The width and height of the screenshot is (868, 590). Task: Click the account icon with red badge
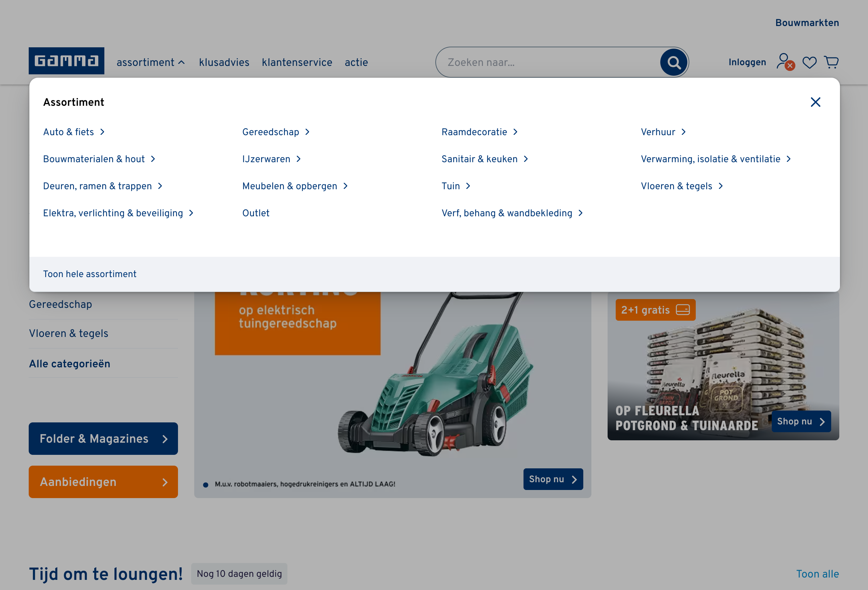pos(784,62)
